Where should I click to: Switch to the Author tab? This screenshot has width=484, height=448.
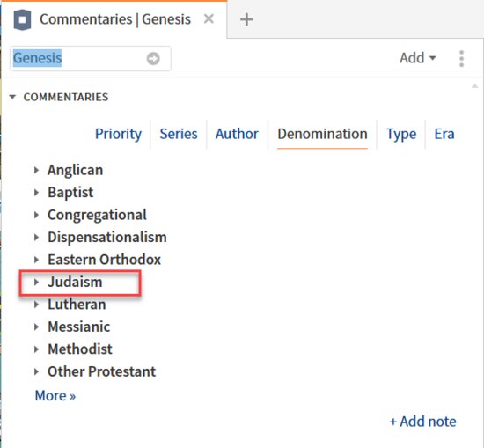pyautogui.click(x=237, y=134)
